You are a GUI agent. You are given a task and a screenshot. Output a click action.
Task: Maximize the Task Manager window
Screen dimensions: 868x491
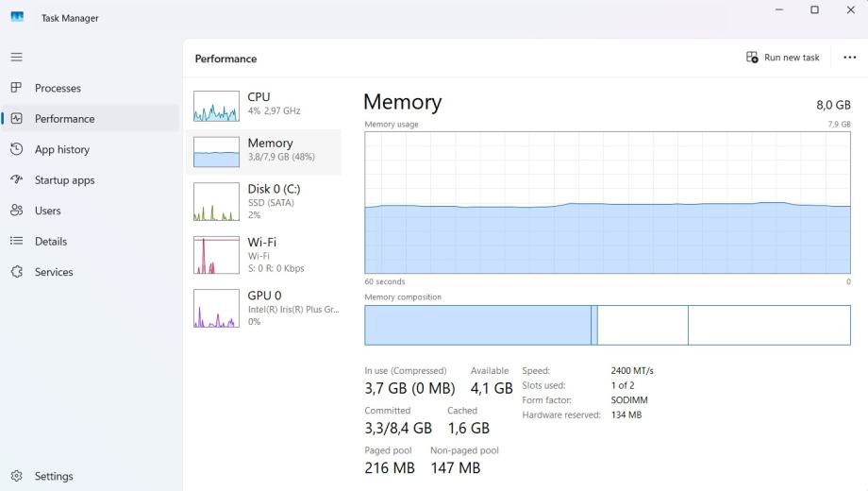click(x=814, y=10)
